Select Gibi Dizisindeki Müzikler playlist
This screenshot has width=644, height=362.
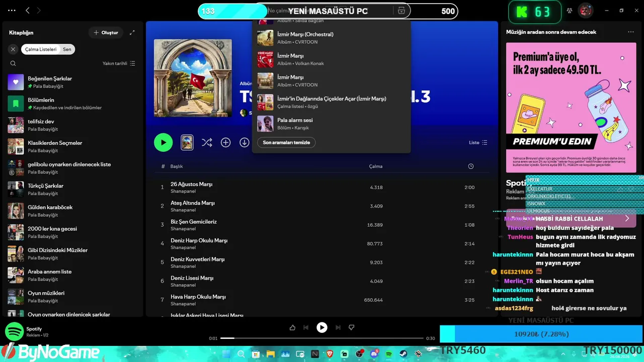pyautogui.click(x=73, y=253)
